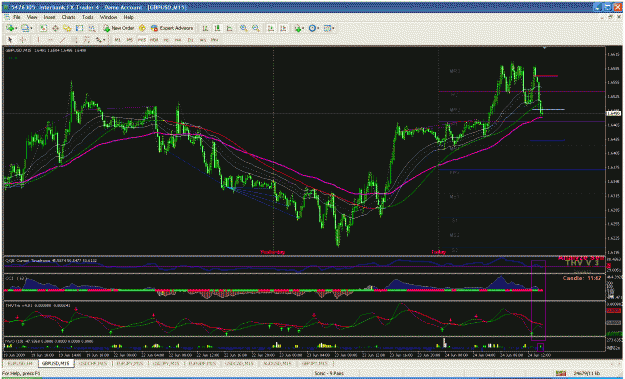Zoom in on the chart
Image resolution: width=625 pixels, height=379 pixels.
click(x=243, y=28)
